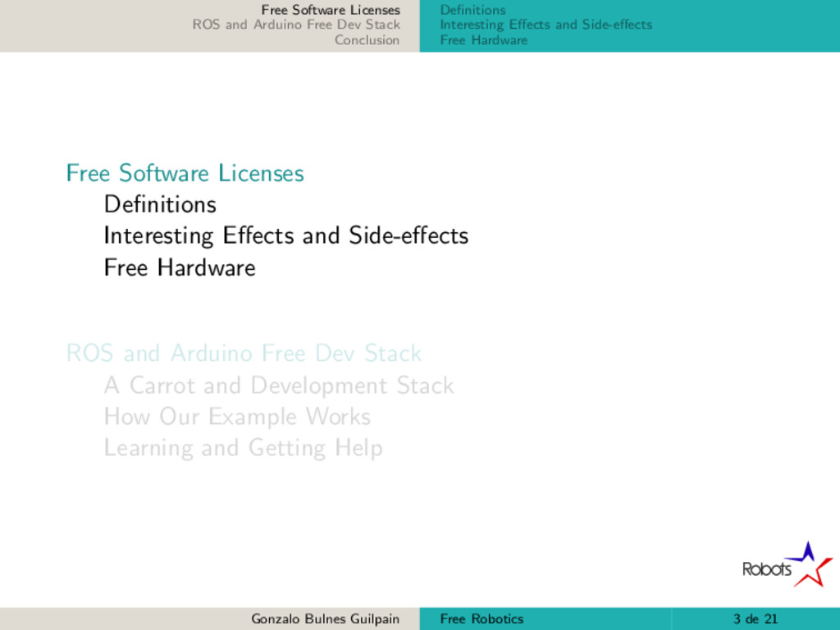This screenshot has height=630, width=840.
Task: Click the Robots star logo
Action: pyautogui.click(x=787, y=564)
